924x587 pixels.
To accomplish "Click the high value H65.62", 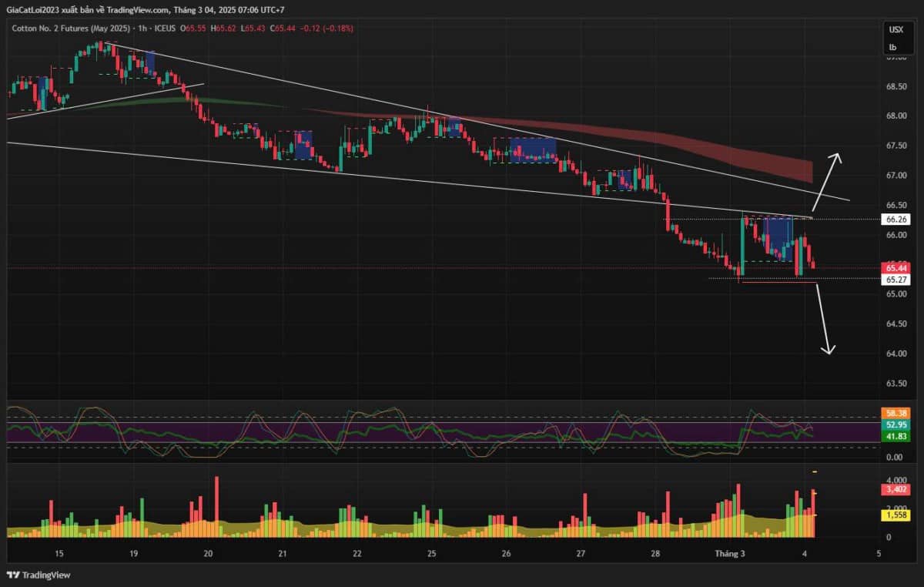I will pos(223,29).
